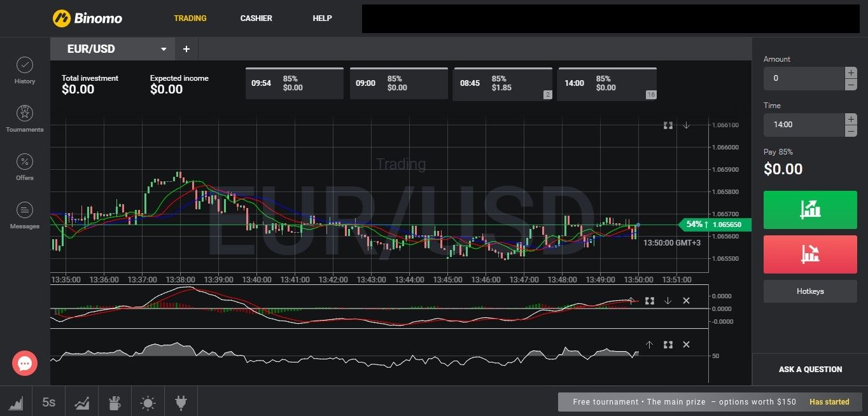Viewport: 868px width, 416px height.
Task: Move main chart down with arrow
Action: (x=687, y=125)
